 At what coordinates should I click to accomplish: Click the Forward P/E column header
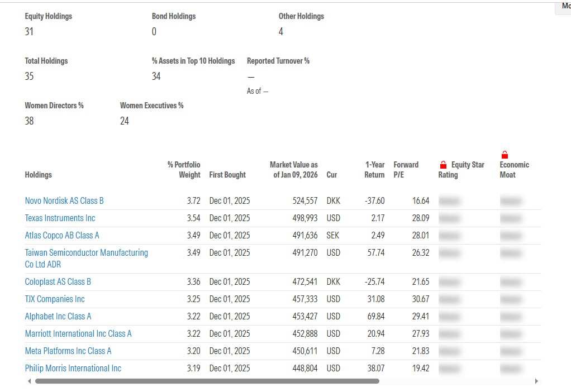click(x=406, y=170)
